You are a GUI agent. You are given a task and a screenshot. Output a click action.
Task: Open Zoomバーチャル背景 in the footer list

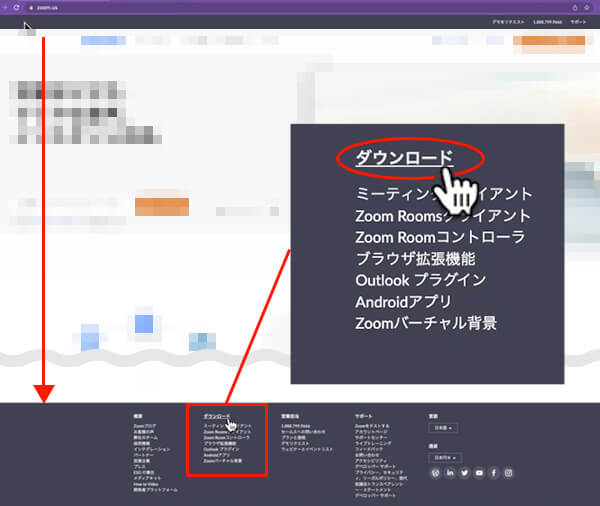223,461
